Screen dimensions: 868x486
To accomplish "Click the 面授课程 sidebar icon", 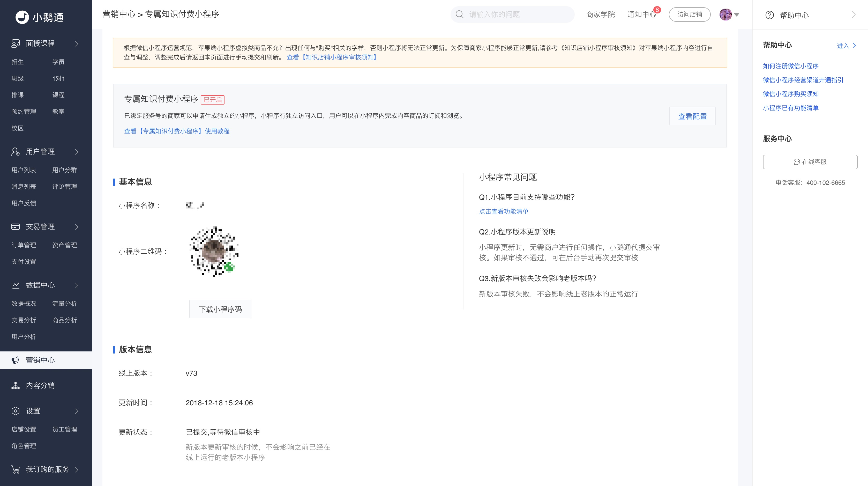I will click(16, 43).
